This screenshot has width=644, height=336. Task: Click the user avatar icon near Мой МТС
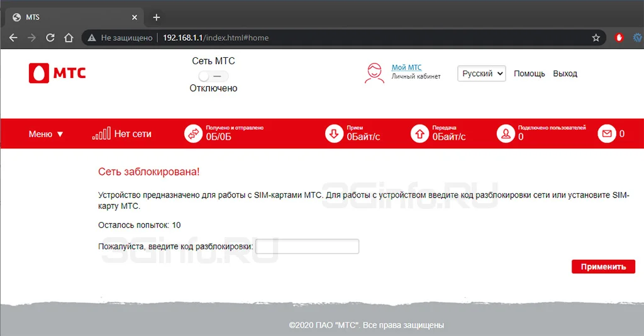pyautogui.click(x=374, y=73)
